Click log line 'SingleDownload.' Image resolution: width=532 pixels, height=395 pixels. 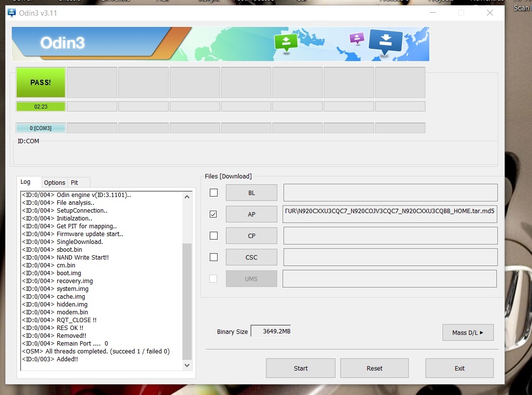point(63,241)
